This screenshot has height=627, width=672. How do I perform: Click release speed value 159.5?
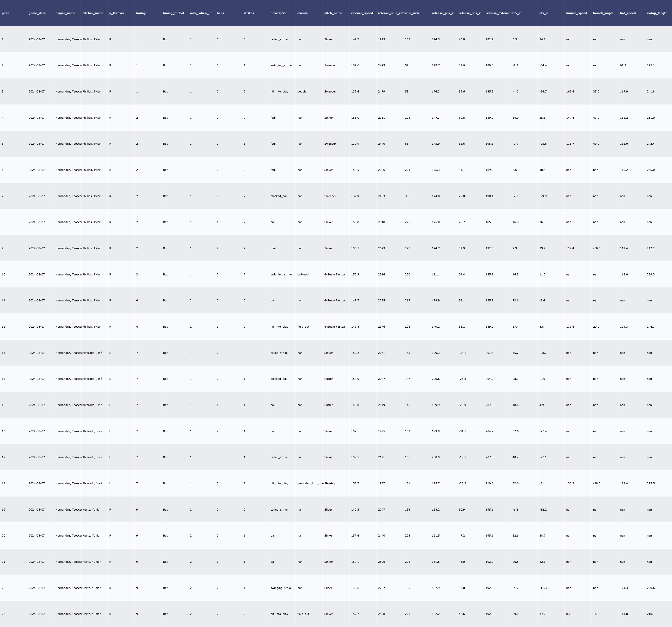coord(355,457)
